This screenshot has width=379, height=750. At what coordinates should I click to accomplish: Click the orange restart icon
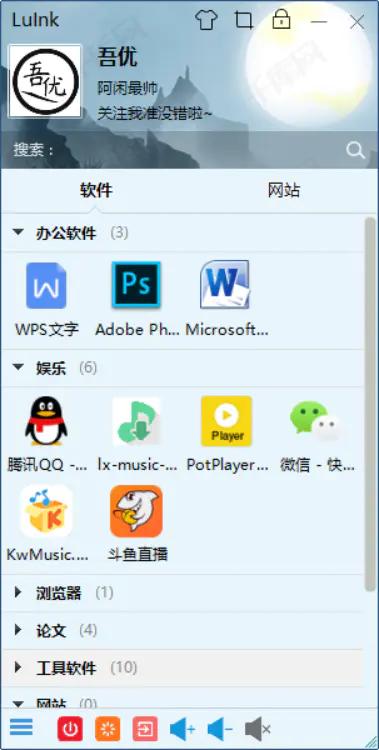(108, 729)
